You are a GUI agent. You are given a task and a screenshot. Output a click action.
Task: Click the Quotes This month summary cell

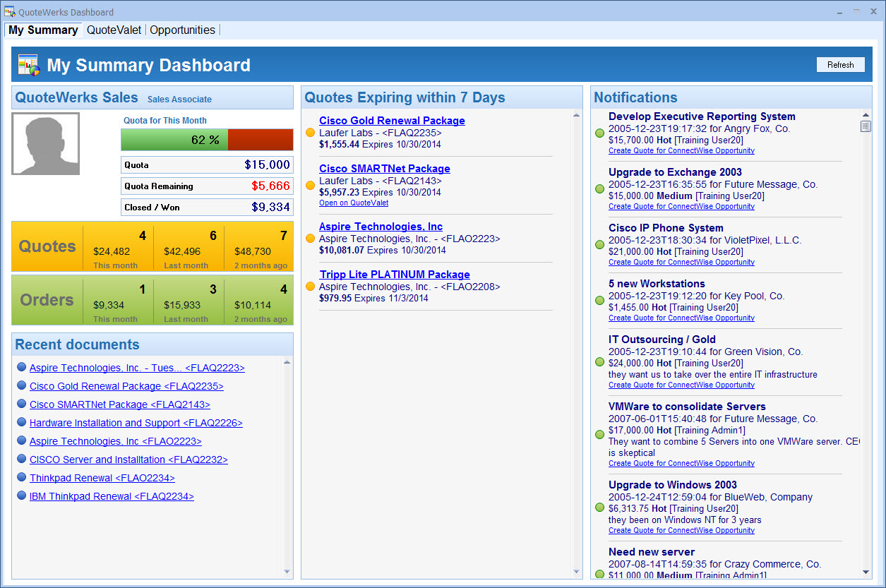[118, 248]
